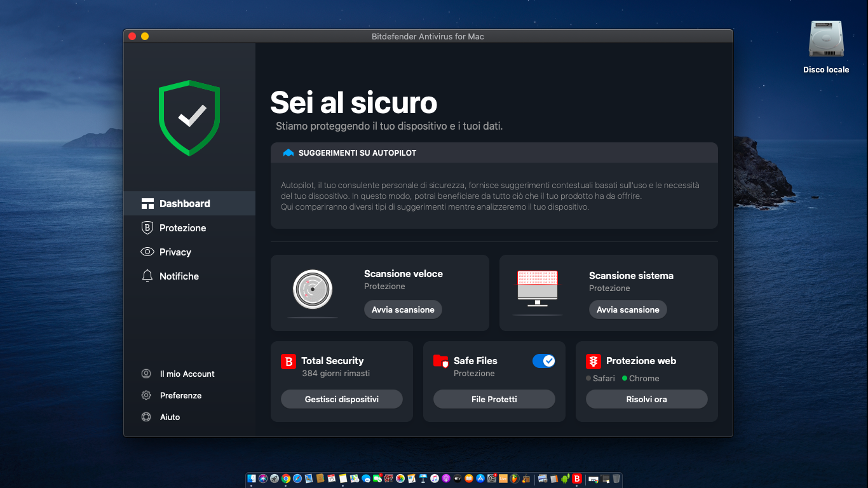Click the Dashboard grid icon in sidebar
Image resolution: width=868 pixels, height=488 pixels.
[147, 204]
